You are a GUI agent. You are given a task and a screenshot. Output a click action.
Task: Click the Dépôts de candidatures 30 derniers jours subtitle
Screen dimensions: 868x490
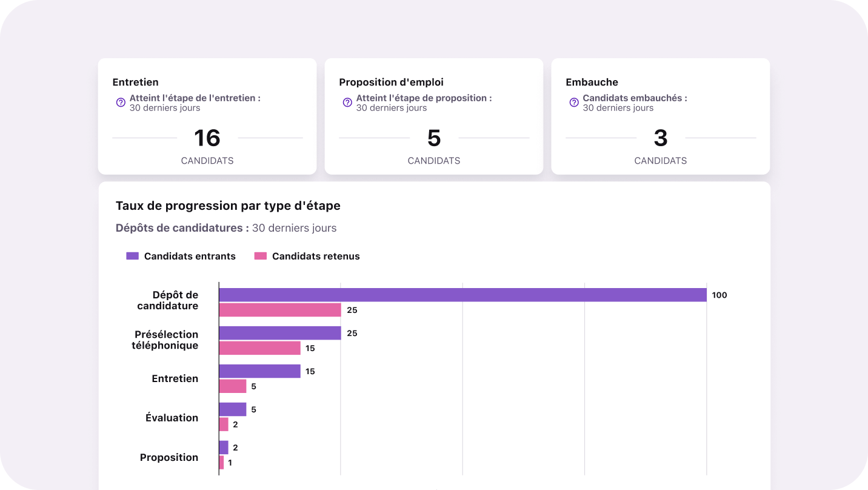pyautogui.click(x=226, y=228)
